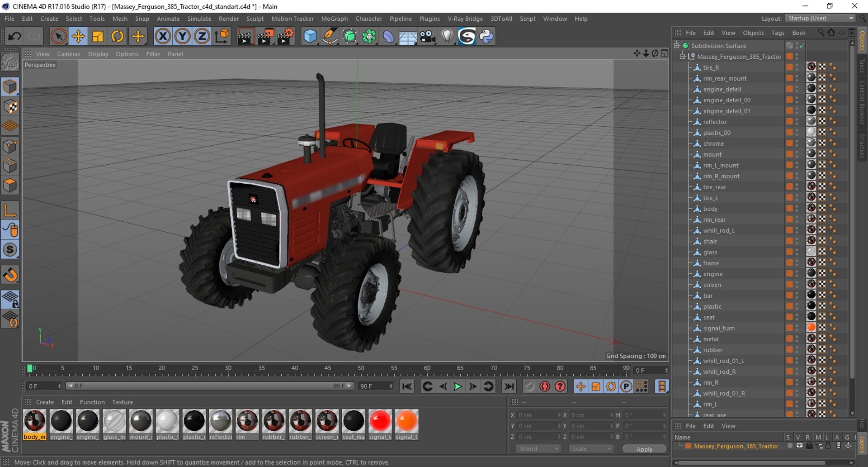This screenshot has height=467, width=868.
Task: Switch to Edges mode
Action: [x=10, y=166]
